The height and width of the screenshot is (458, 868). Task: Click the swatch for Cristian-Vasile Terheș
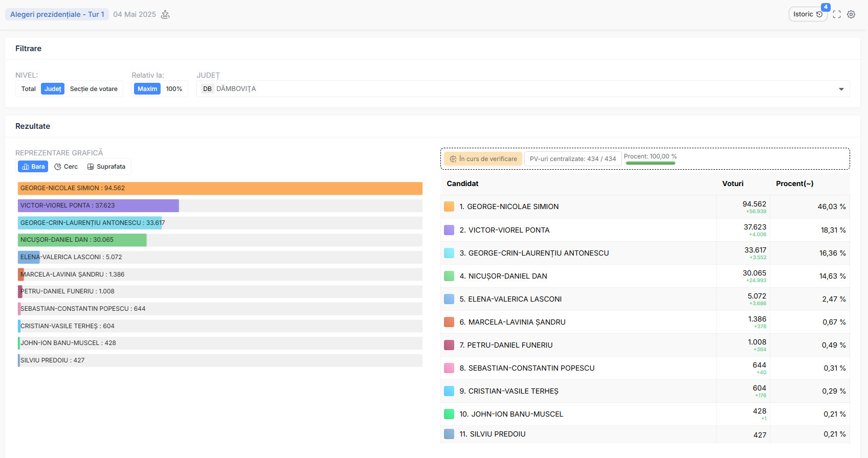[x=449, y=391]
